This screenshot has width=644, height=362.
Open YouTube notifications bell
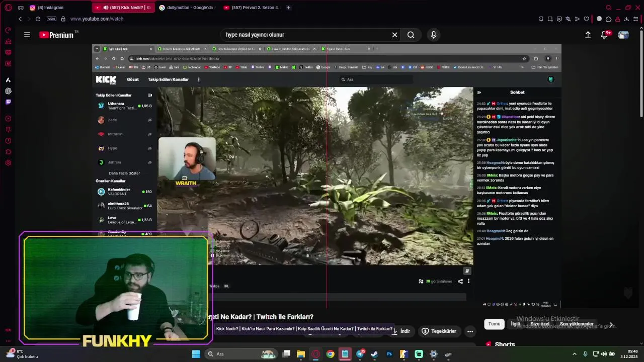coord(605,35)
